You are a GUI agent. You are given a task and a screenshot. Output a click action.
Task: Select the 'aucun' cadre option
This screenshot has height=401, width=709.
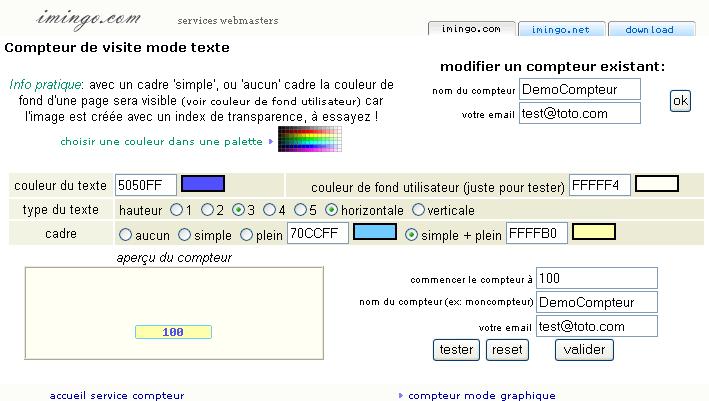(125, 234)
